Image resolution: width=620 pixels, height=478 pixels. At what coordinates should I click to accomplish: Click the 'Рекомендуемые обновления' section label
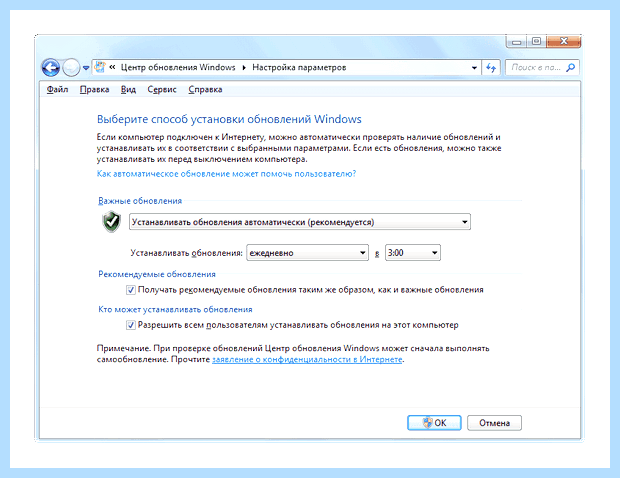(x=157, y=274)
